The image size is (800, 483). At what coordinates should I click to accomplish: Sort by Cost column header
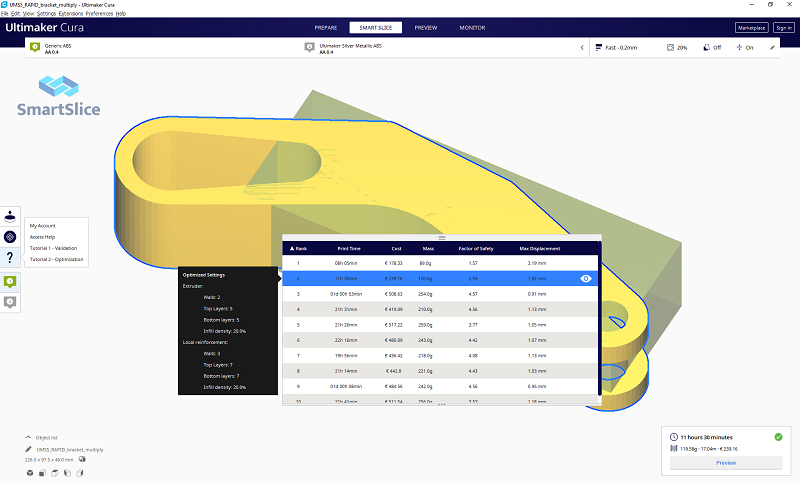pos(396,248)
